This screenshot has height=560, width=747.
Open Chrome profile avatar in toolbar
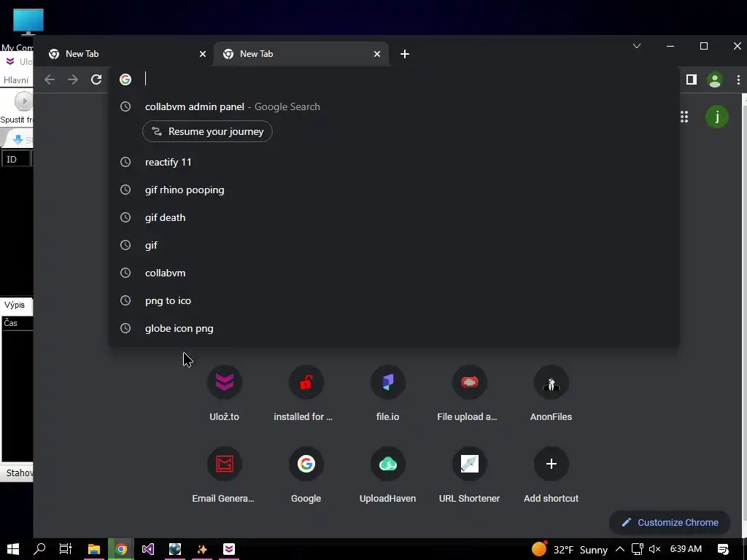pos(715,79)
